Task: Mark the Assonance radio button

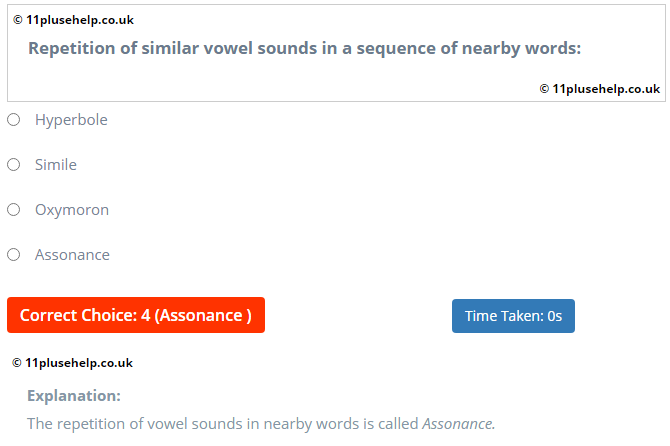Action: pyautogui.click(x=13, y=255)
